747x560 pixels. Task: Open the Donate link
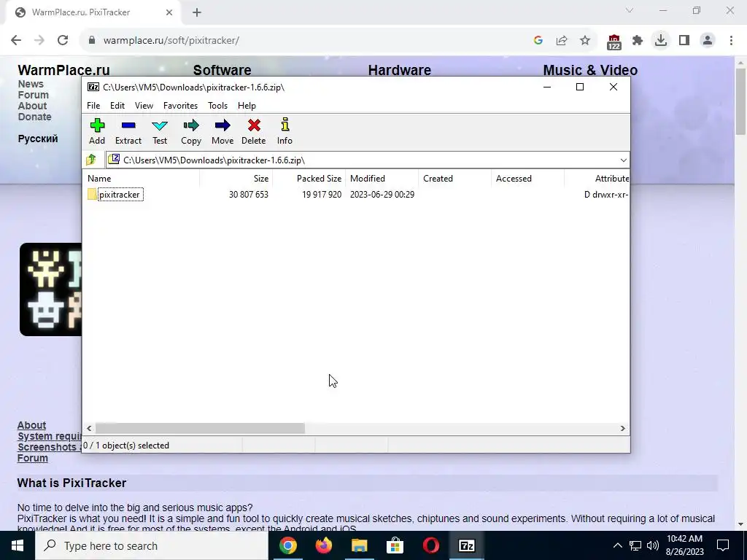[x=34, y=117]
